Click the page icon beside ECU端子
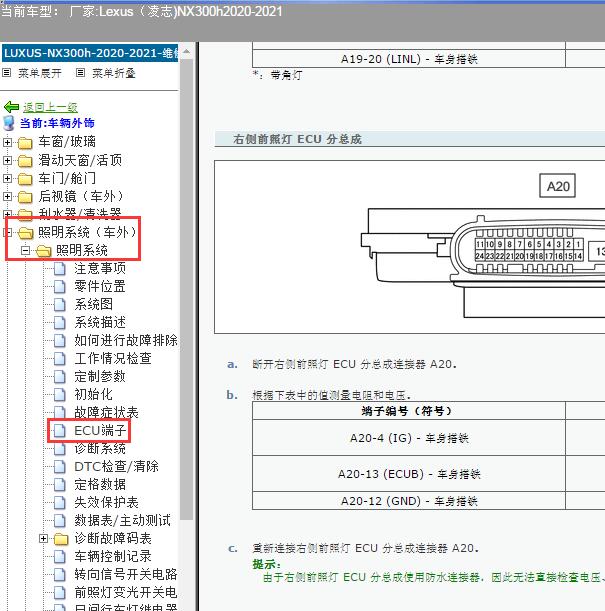 tap(60, 431)
